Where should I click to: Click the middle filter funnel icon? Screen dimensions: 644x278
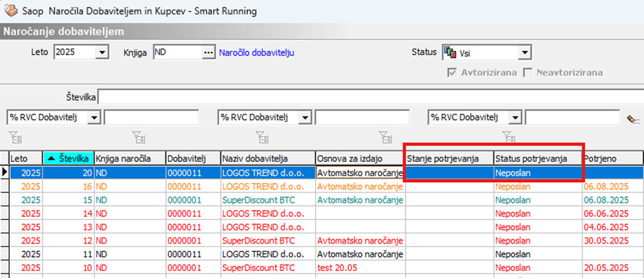pos(262,138)
